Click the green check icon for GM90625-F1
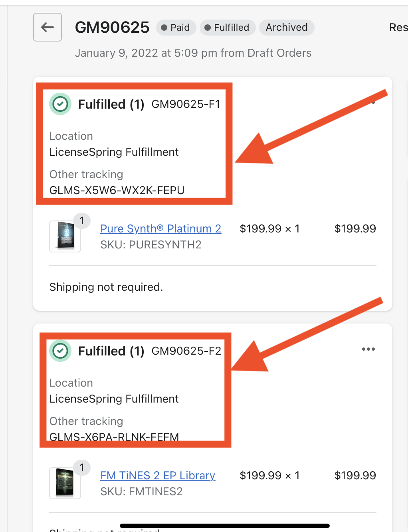 point(60,104)
